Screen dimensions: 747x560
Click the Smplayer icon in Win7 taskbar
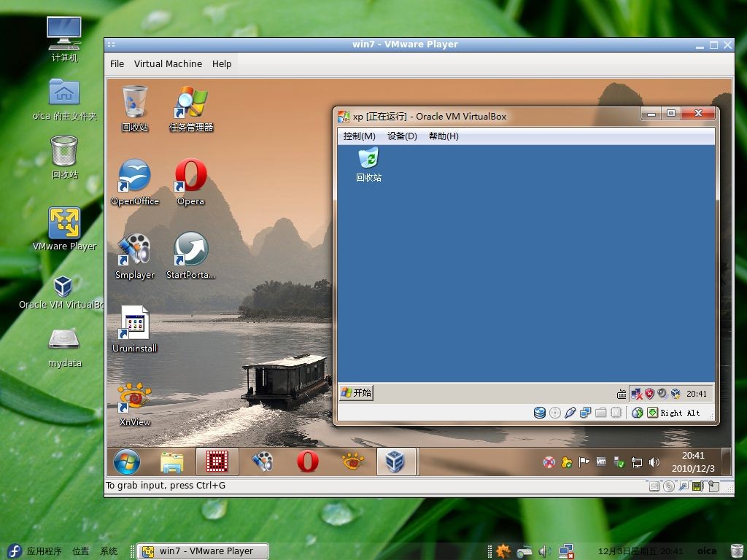(263, 462)
